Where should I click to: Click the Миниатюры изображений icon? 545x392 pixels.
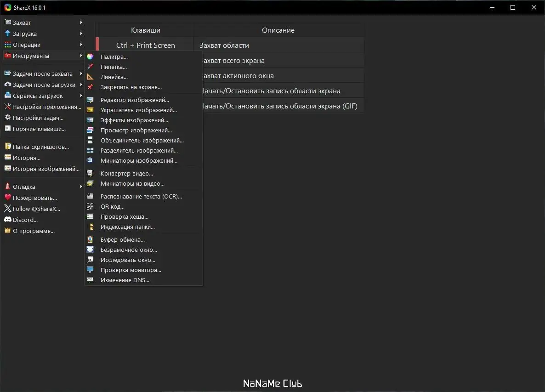(90, 160)
